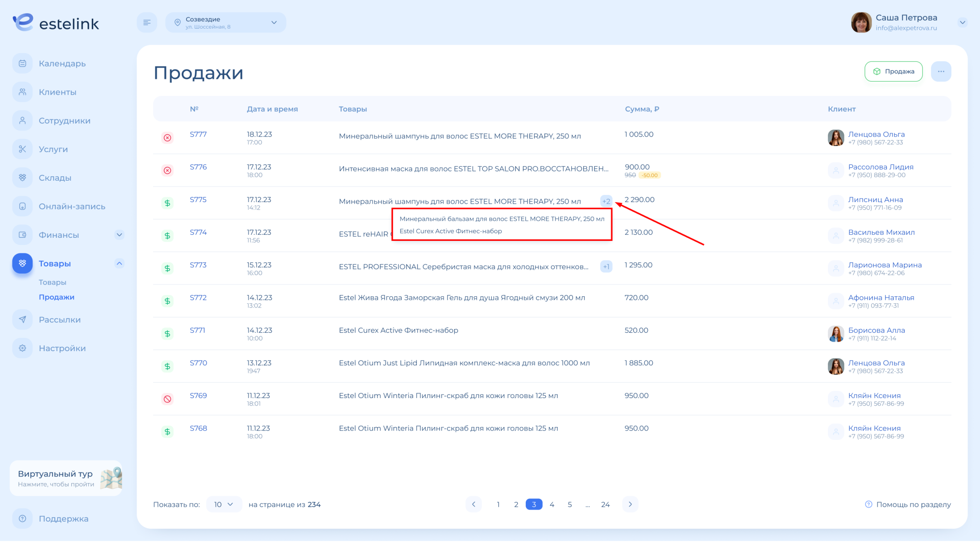This screenshot has height=543, width=980.
Task: Go to the previous page arrow
Action: [473, 504]
